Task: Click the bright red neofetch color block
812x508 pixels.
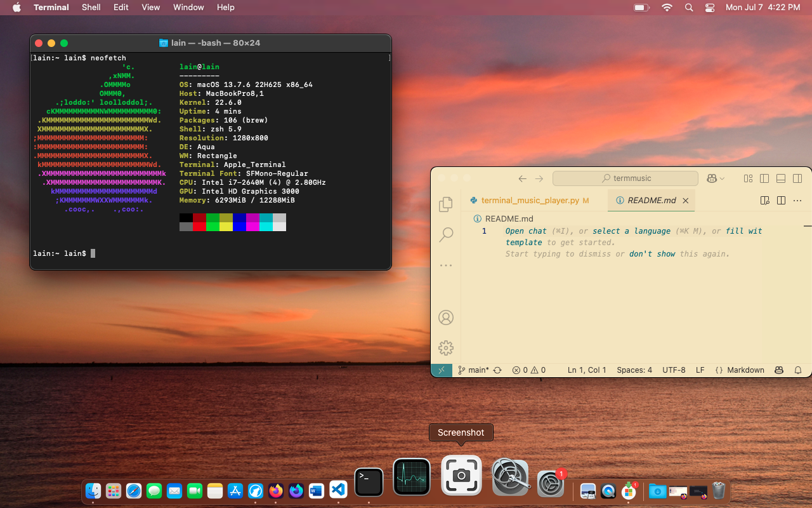Action: click(x=199, y=227)
